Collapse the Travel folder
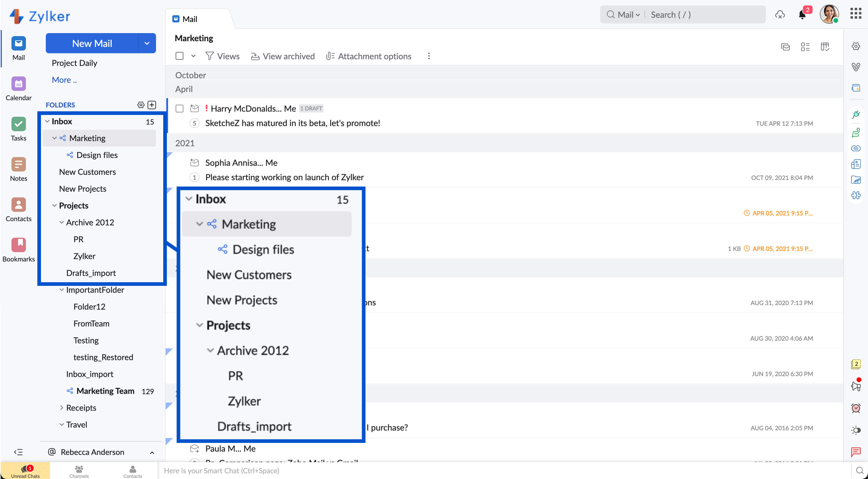Image resolution: width=868 pixels, height=479 pixels. click(x=61, y=425)
